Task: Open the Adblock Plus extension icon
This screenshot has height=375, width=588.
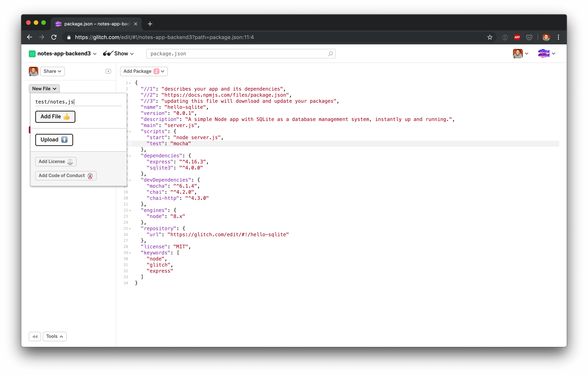Action: pos(517,37)
